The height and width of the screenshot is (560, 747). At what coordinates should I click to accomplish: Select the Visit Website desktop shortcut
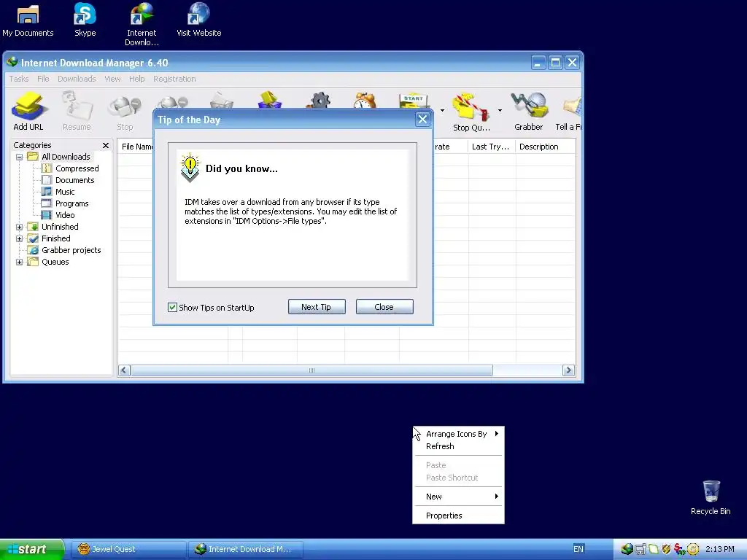[198, 20]
